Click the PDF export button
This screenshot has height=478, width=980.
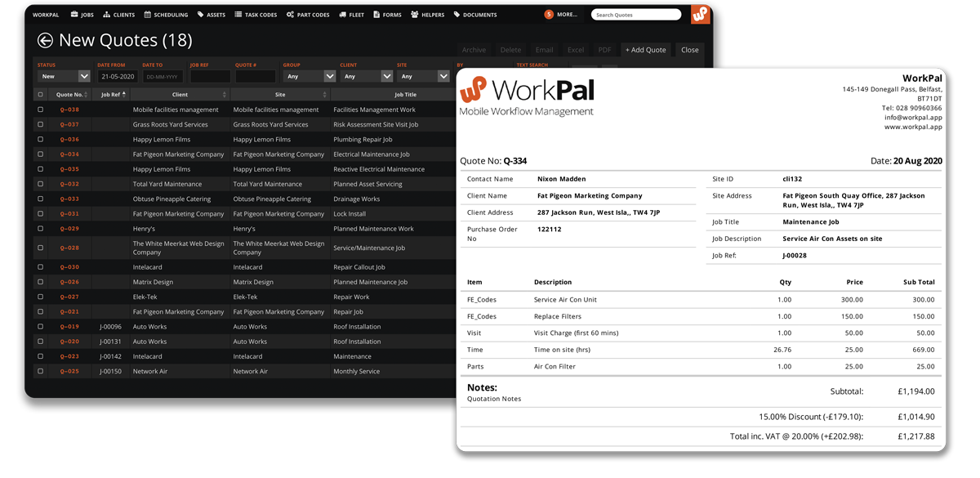tap(604, 50)
